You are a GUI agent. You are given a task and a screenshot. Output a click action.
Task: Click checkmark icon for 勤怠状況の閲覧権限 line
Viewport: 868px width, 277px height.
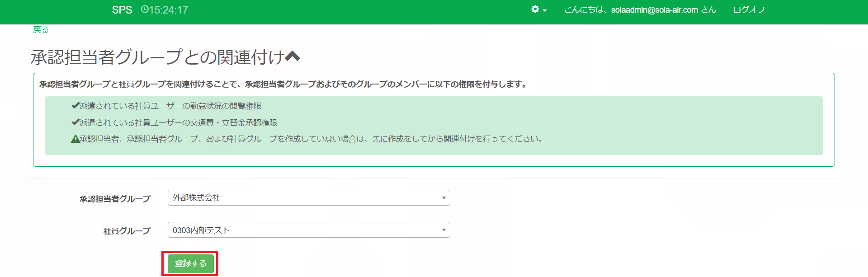click(75, 106)
